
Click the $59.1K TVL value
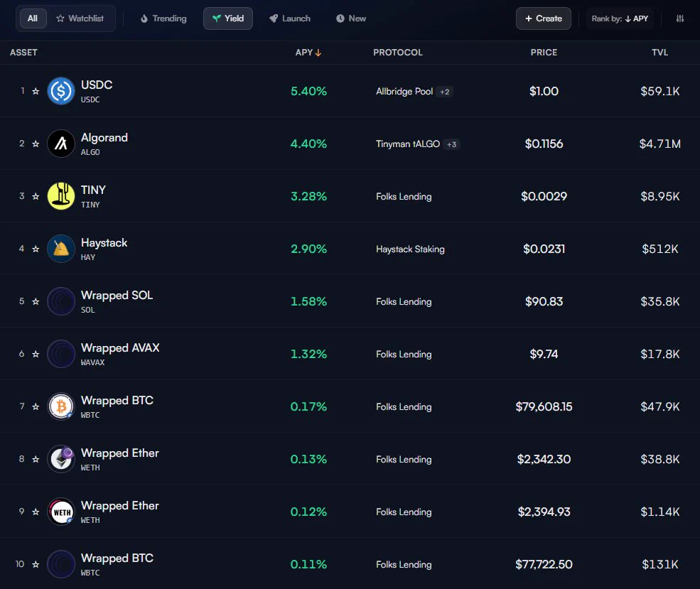click(x=659, y=92)
